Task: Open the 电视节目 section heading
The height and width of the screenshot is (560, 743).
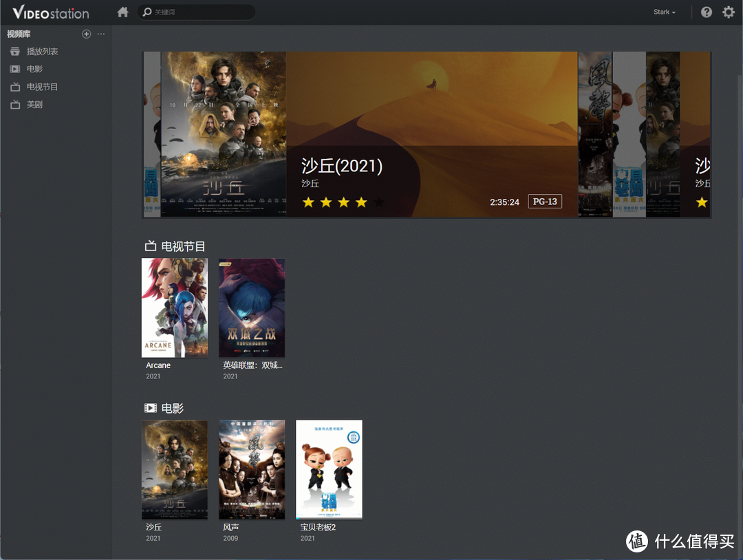Action: (x=183, y=246)
